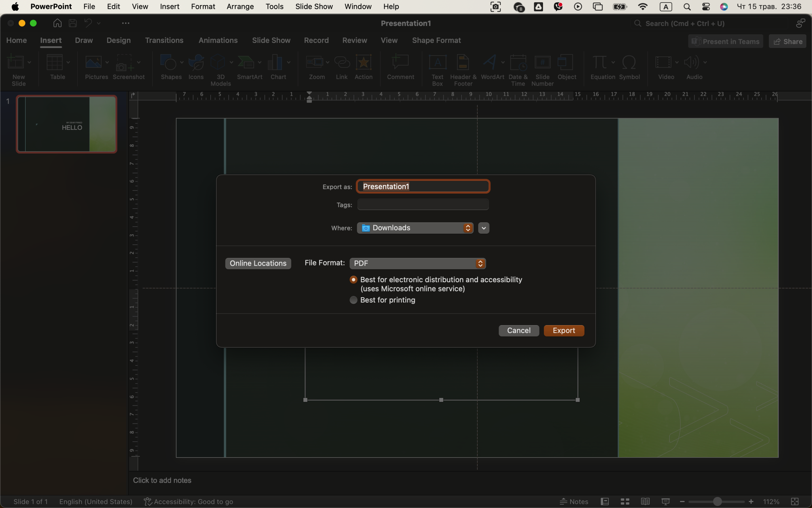Click the Share button
Screen dimensions: 812x508
tap(788, 41)
